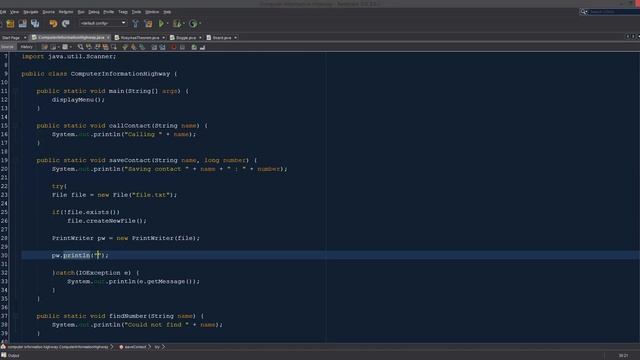The width and height of the screenshot is (640, 360).
Task: Open the editor Back navigation dropdown arrow
Action: coord(58,47)
